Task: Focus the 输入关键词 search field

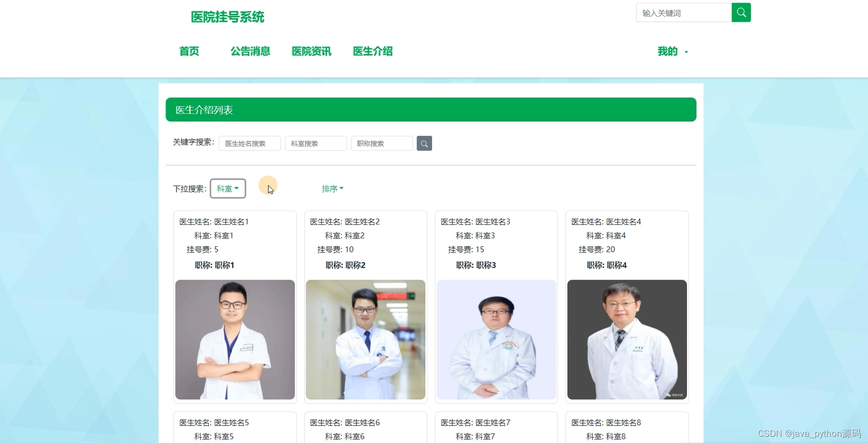Action: [684, 12]
